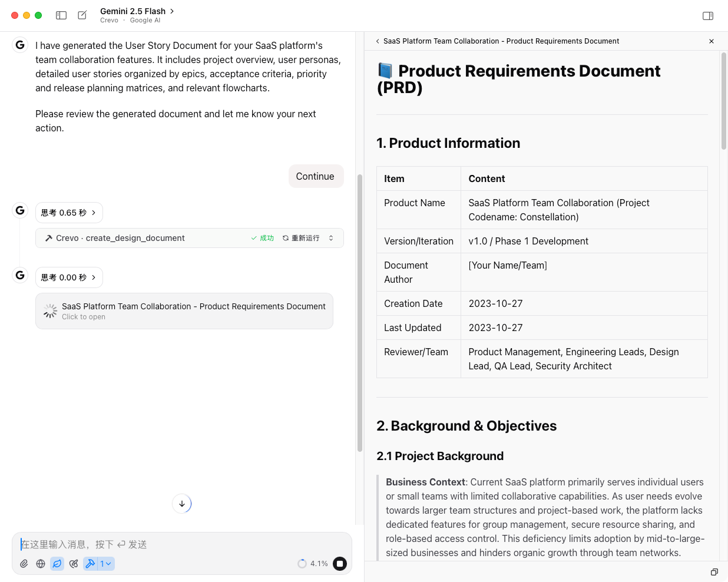Start a new chat with compose icon

[82, 15]
